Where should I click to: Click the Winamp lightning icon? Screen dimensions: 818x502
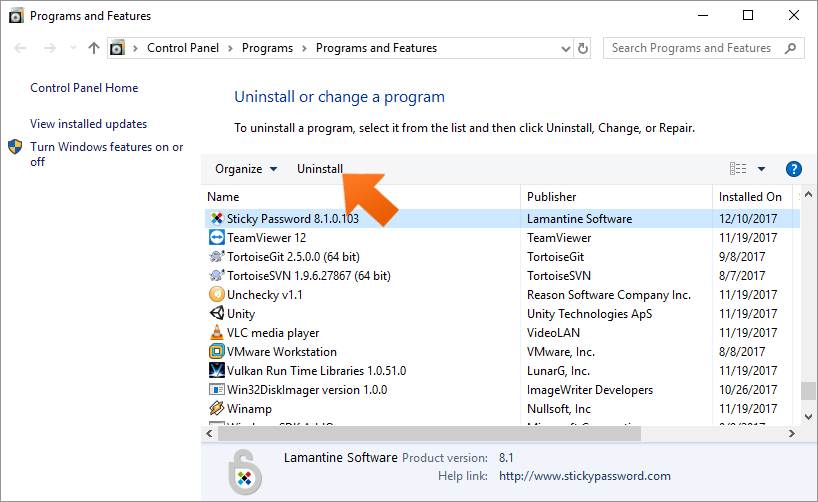216,408
